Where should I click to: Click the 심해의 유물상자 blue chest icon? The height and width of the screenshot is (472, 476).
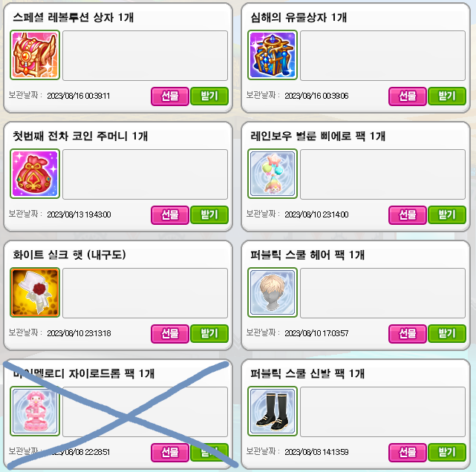click(273, 55)
